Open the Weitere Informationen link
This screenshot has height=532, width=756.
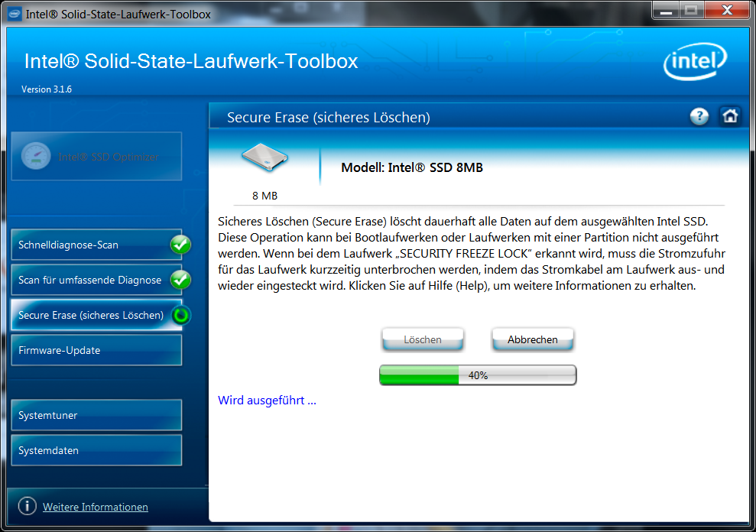point(96,507)
